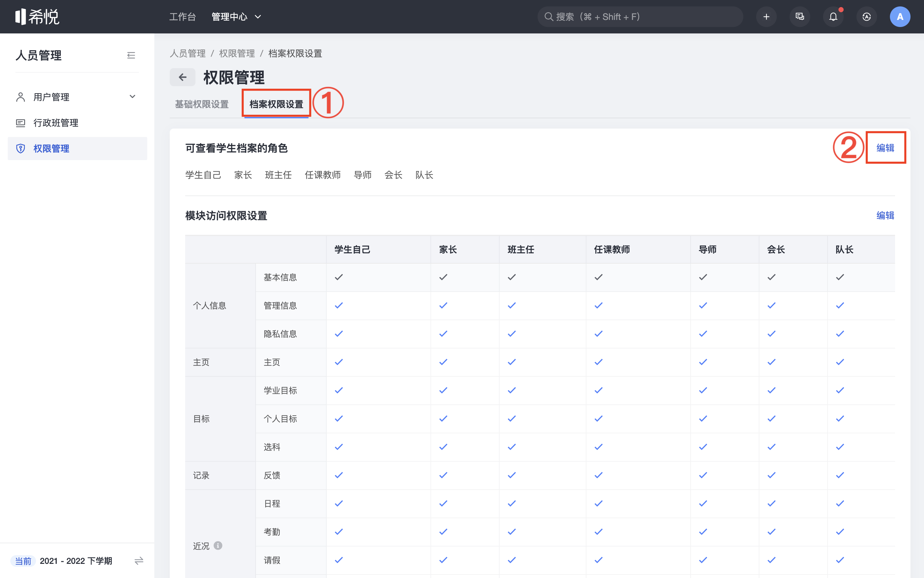The image size is (924, 578).
Task: Open the user avatar A
Action: (900, 17)
